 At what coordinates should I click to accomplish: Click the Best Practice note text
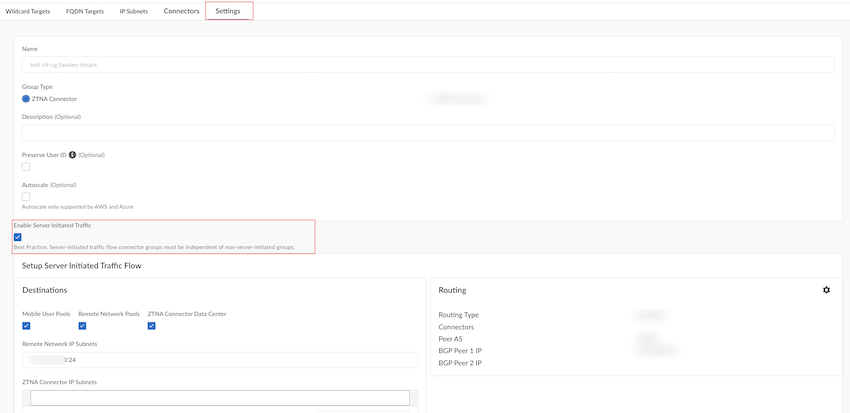(x=154, y=247)
